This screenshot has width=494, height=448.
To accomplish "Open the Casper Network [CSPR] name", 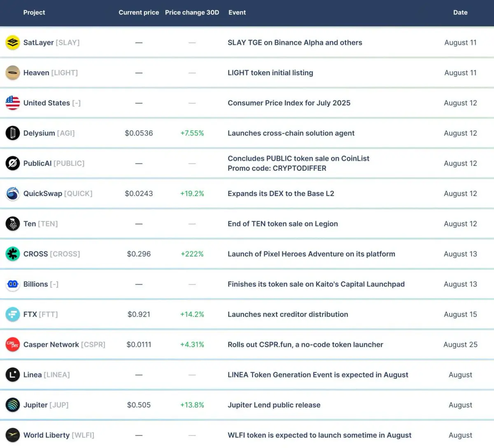I will [64, 345].
